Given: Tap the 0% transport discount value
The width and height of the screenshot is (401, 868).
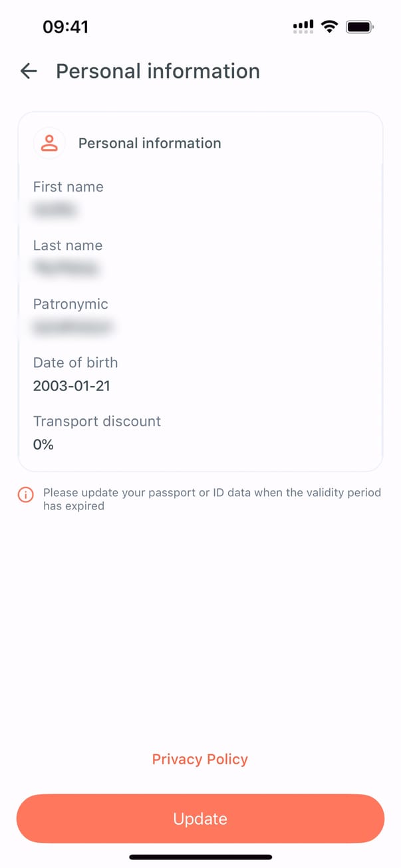Looking at the screenshot, I should coord(43,444).
